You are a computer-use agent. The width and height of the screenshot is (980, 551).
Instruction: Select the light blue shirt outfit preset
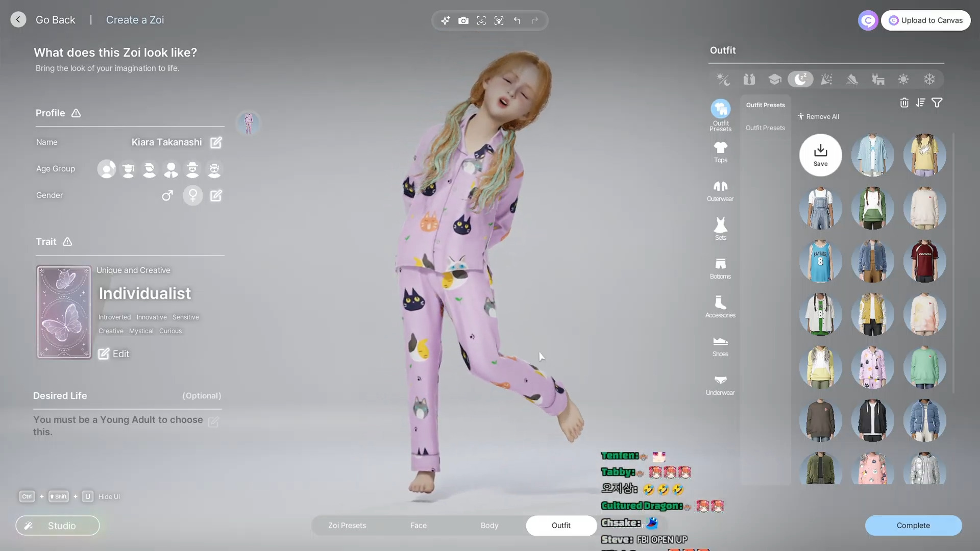click(872, 155)
